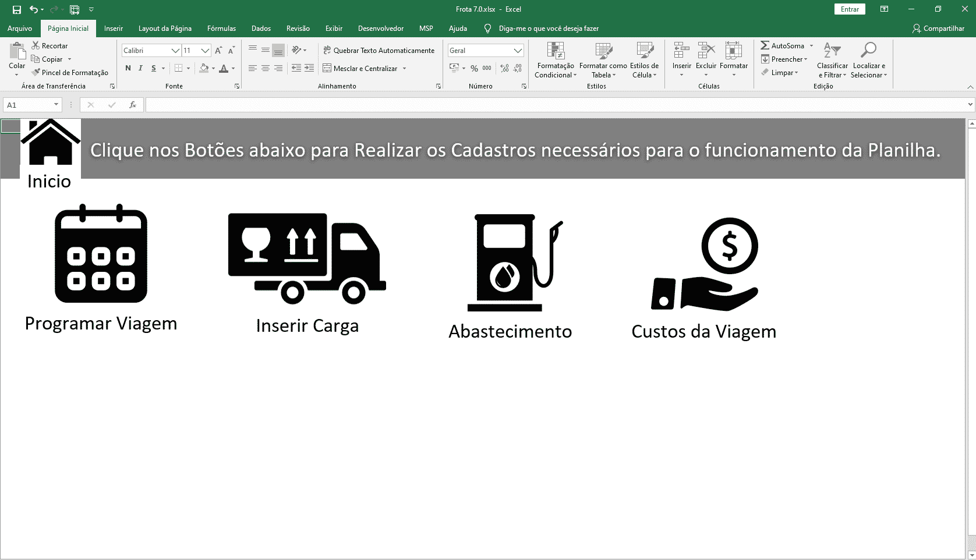Viewport: 976px width, 560px height.
Task: Open the font color picker arrow
Action: pos(234,68)
